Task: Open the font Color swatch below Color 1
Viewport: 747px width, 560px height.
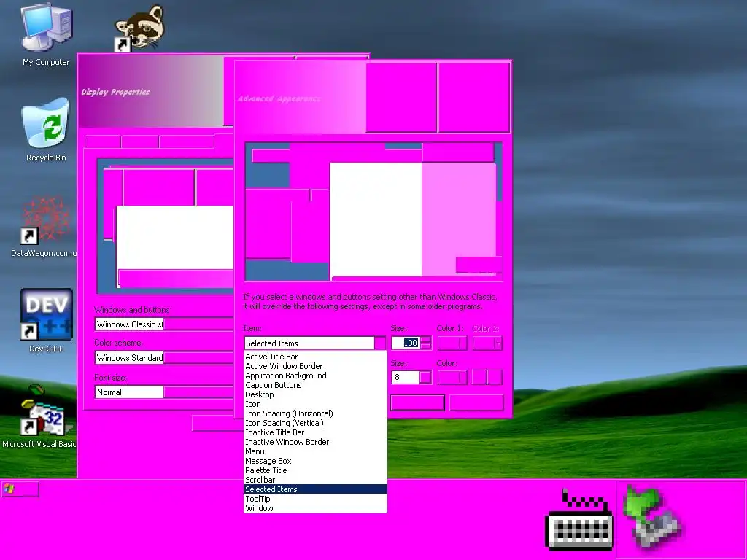Action: [452, 377]
